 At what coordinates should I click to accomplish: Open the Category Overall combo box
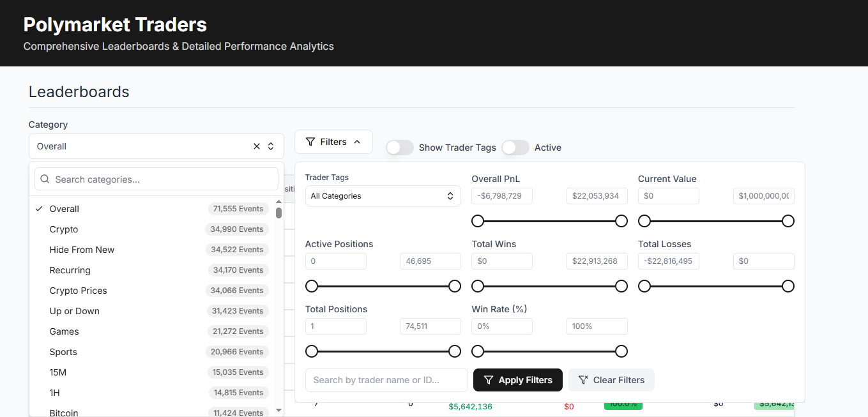(141, 146)
